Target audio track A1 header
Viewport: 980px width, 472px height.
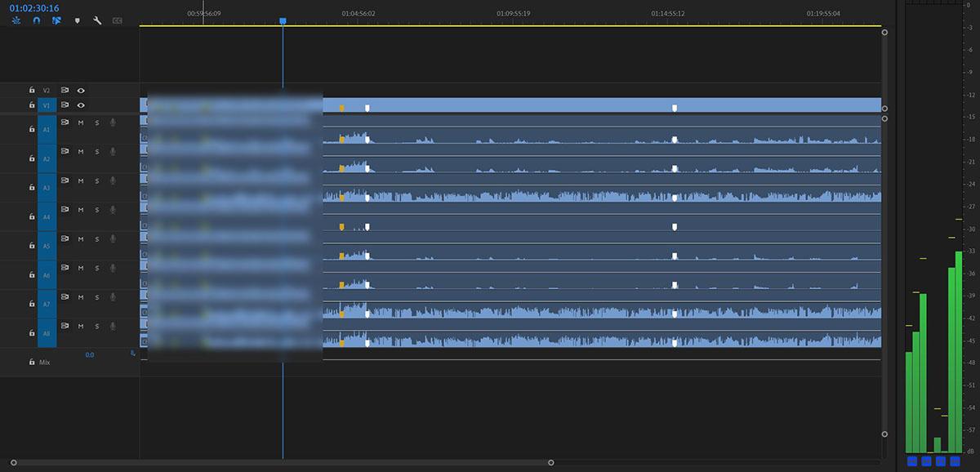coord(47,129)
